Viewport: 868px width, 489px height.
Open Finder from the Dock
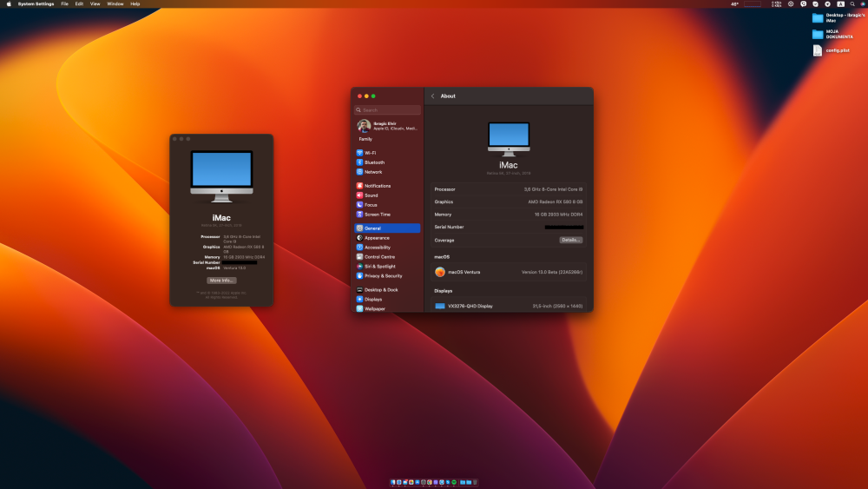[393, 482]
